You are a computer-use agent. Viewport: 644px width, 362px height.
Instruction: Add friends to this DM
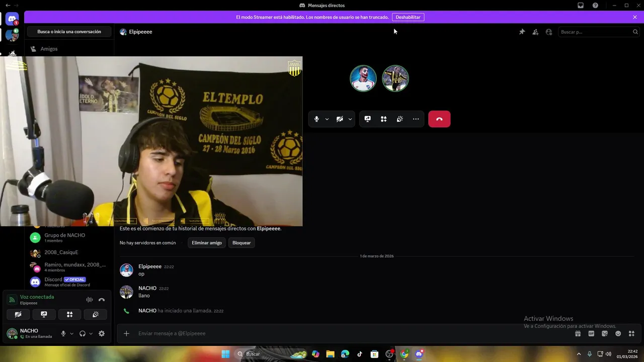tap(535, 32)
